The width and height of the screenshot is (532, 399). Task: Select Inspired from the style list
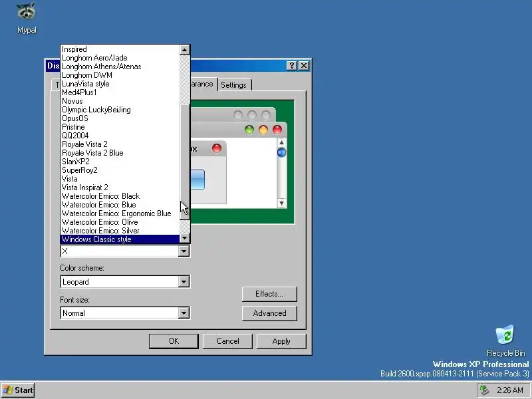click(120, 49)
